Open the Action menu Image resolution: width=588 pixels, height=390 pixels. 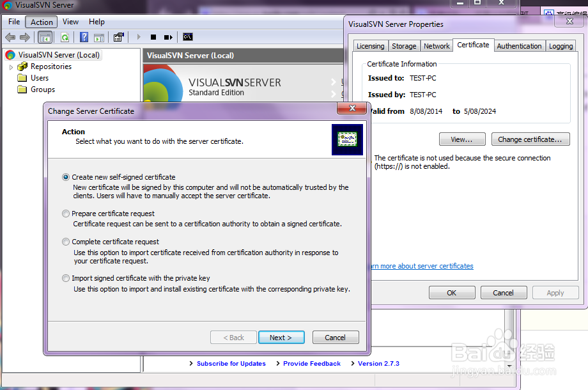40,21
